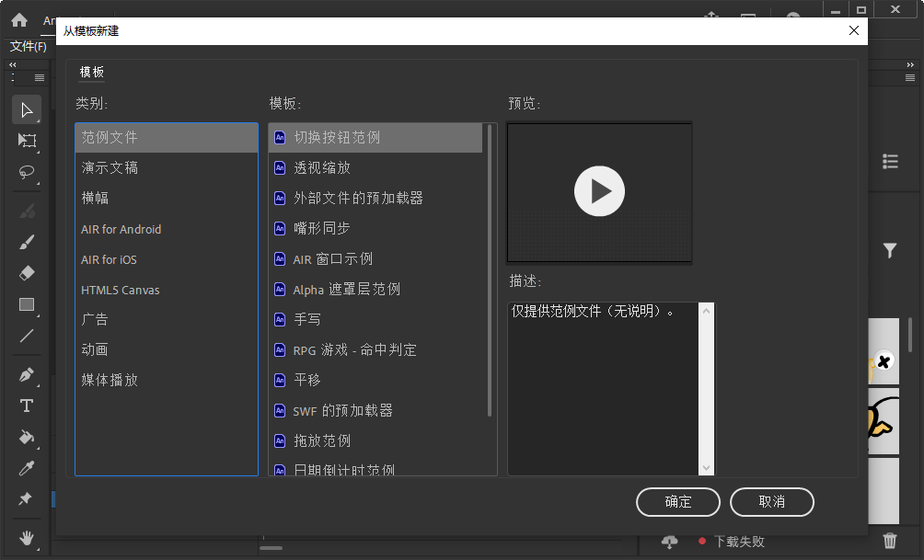The image size is (924, 560).
Task: Select the Pen tool
Action: [x=26, y=373]
